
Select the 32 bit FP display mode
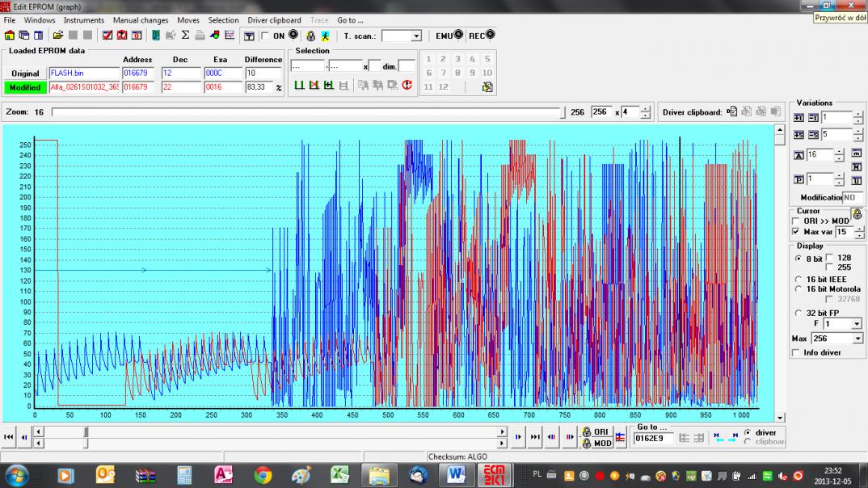pos(798,313)
